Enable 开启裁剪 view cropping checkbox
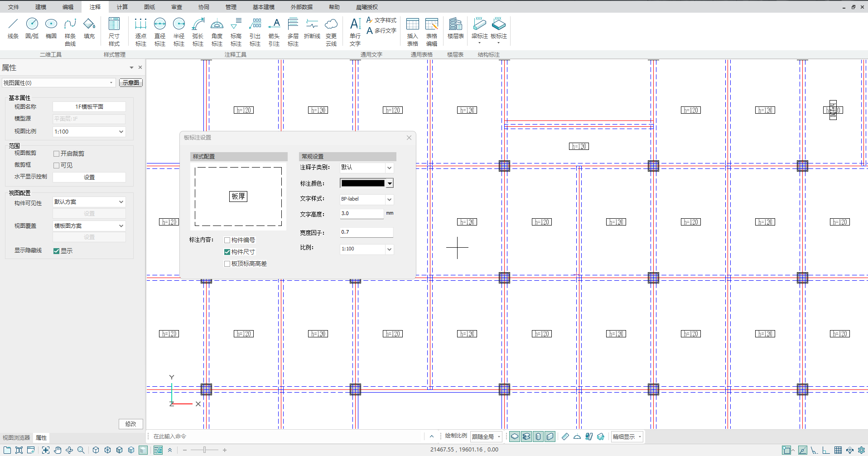This screenshot has height=456, width=868. coord(57,154)
